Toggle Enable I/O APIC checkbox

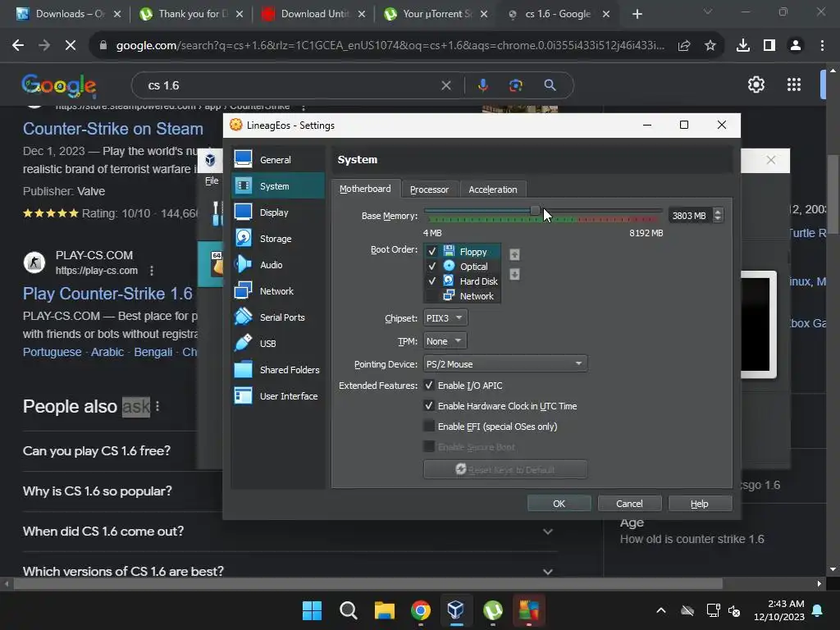coord(428,386)
